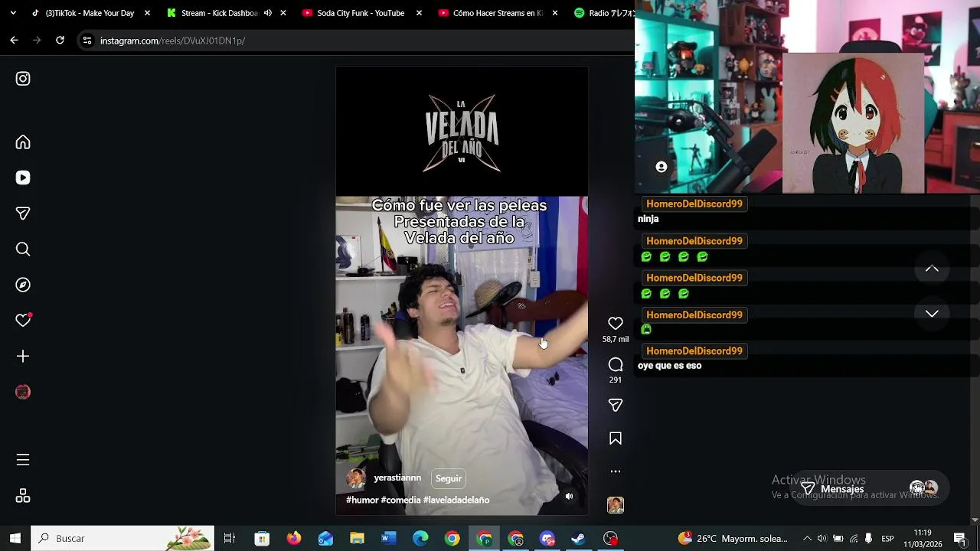
Task: Open the hamburger More menu
Action: 23,460
